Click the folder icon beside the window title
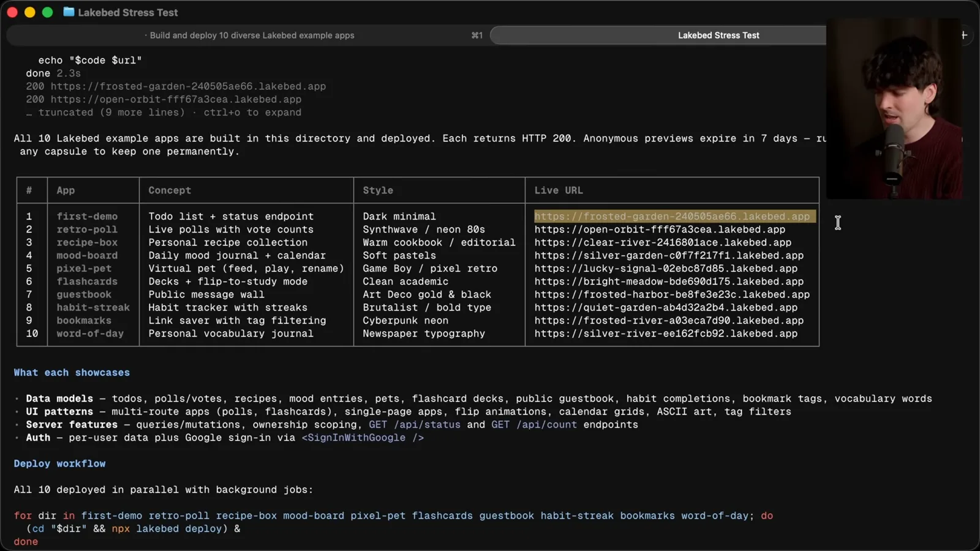The width and height of the screenshot is (980, 551). coord(69,12)
